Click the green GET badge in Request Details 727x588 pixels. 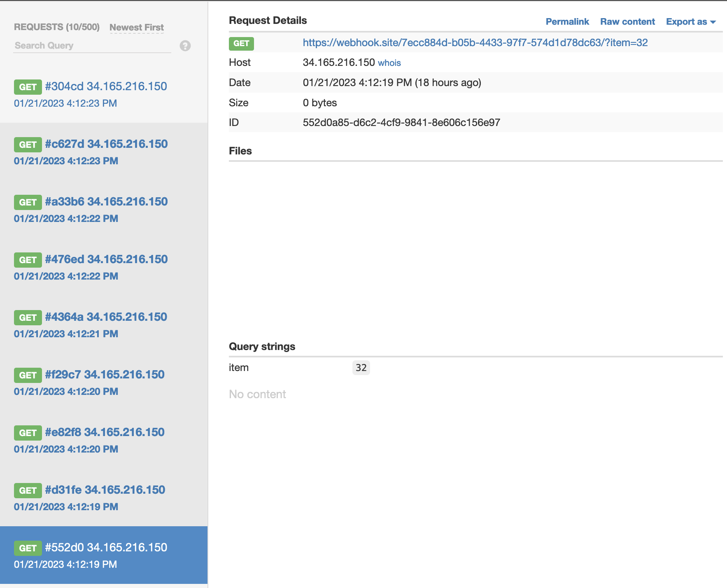[241, 43]
